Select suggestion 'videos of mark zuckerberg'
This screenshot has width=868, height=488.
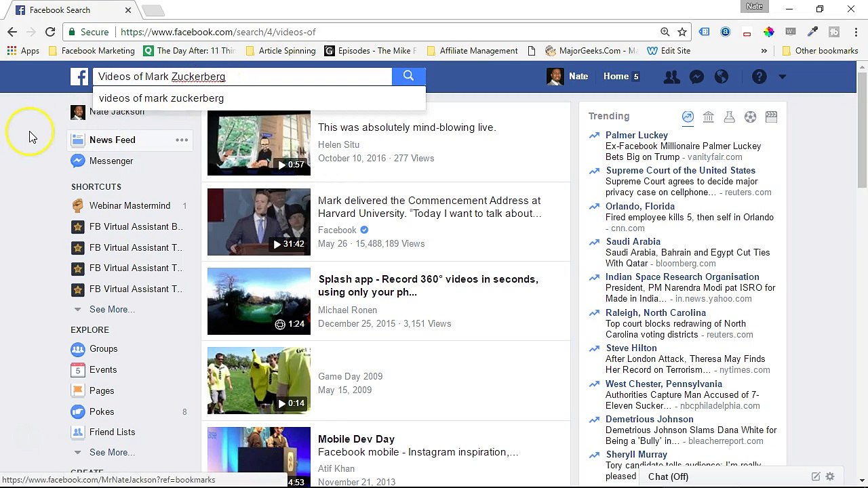pos(259,98)
